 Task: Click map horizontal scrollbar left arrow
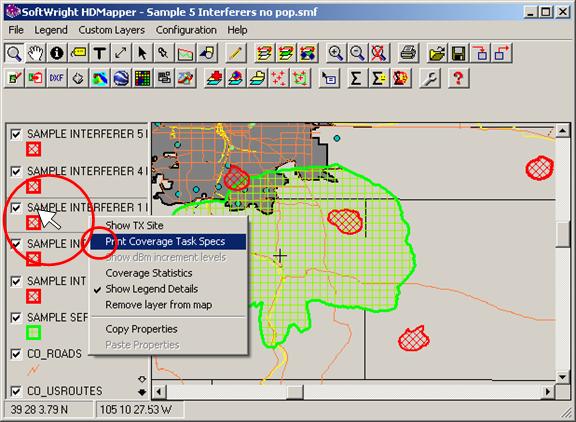(x=159, y=392)
